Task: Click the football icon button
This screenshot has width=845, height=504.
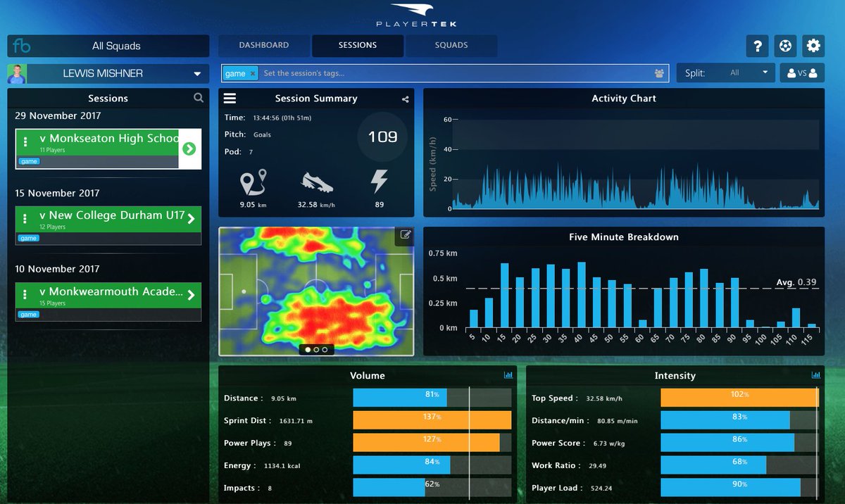Action: [x=785, y=46]
